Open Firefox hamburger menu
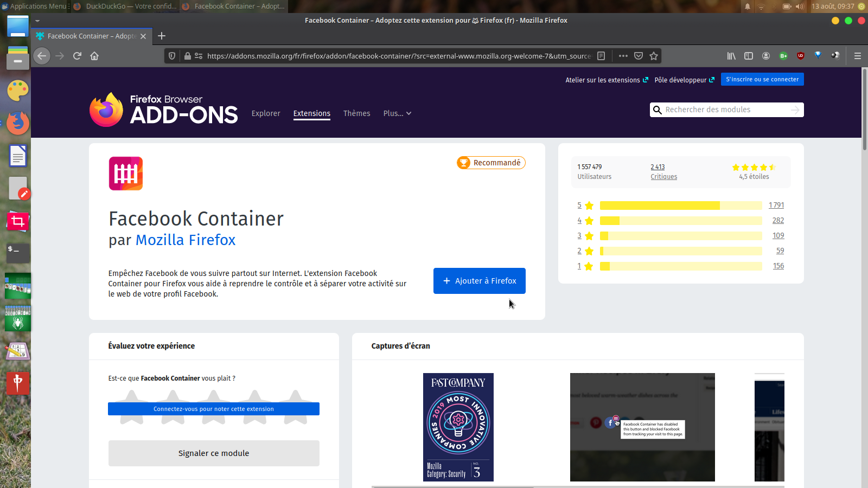 pos(858,56)
